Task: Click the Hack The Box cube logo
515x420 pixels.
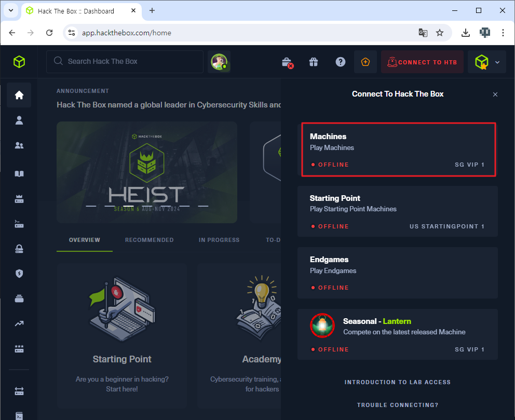Action: (19, 61)
